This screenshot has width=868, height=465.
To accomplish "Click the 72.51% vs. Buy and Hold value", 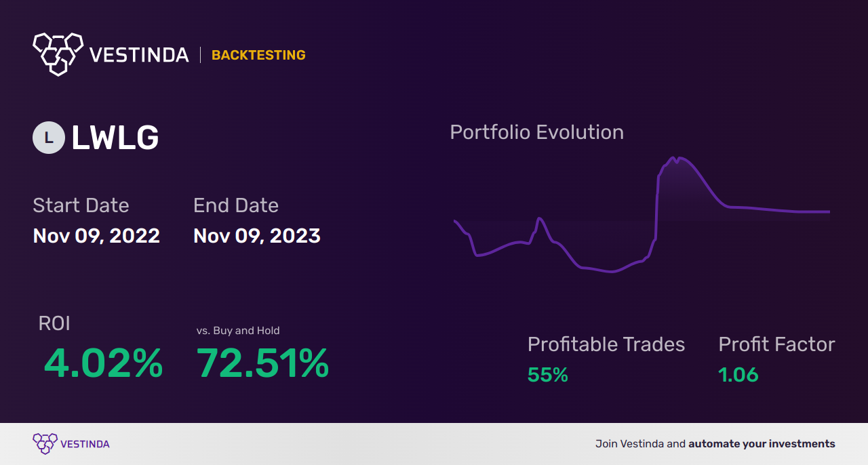I will [x=263, y=364].
